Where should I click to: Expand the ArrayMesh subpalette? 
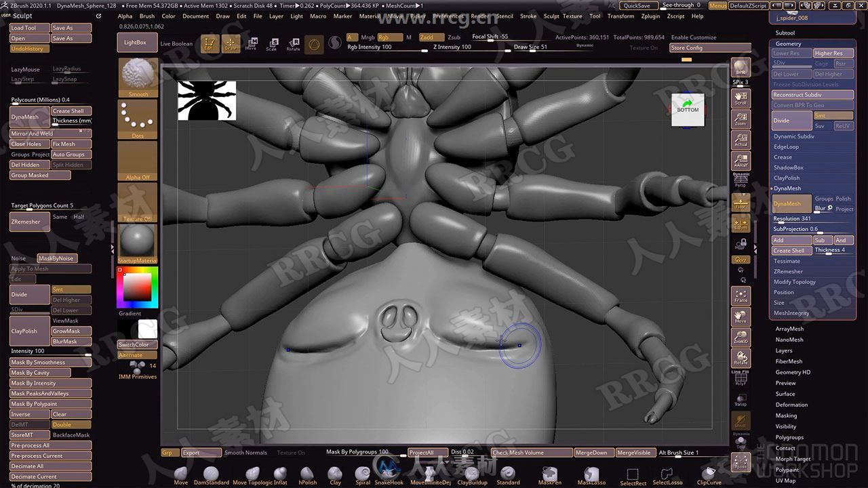click(x=789, y=329)
